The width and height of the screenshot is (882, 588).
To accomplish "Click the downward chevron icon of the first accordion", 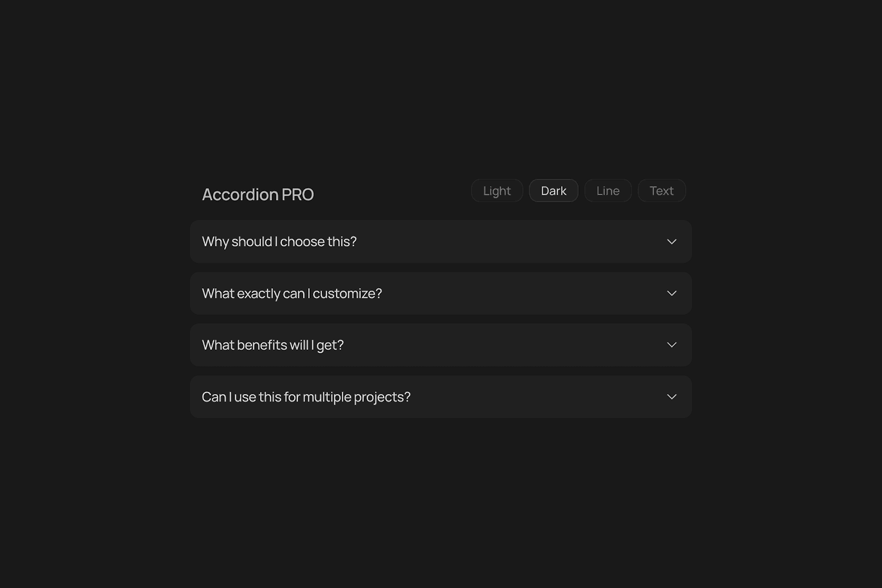I will coord(671,241).
